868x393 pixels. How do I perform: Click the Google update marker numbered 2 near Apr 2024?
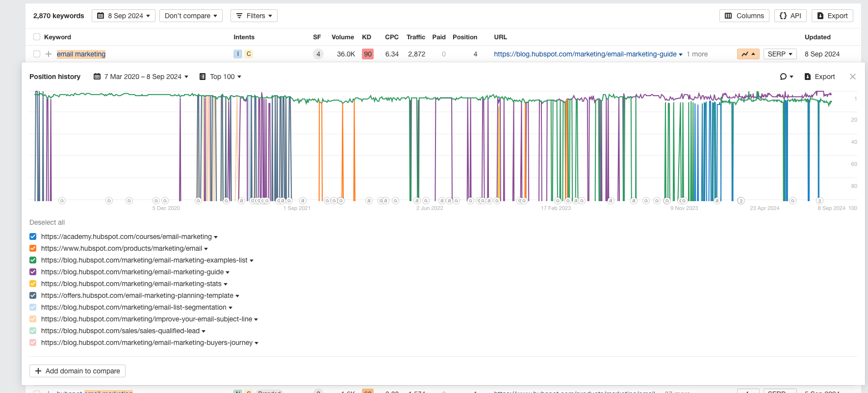tap(741, 201)
